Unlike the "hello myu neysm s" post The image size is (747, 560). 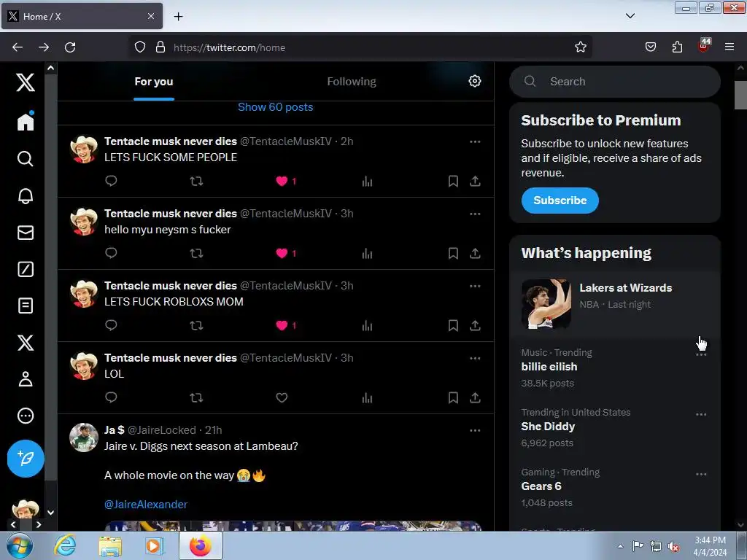[282, 253]
